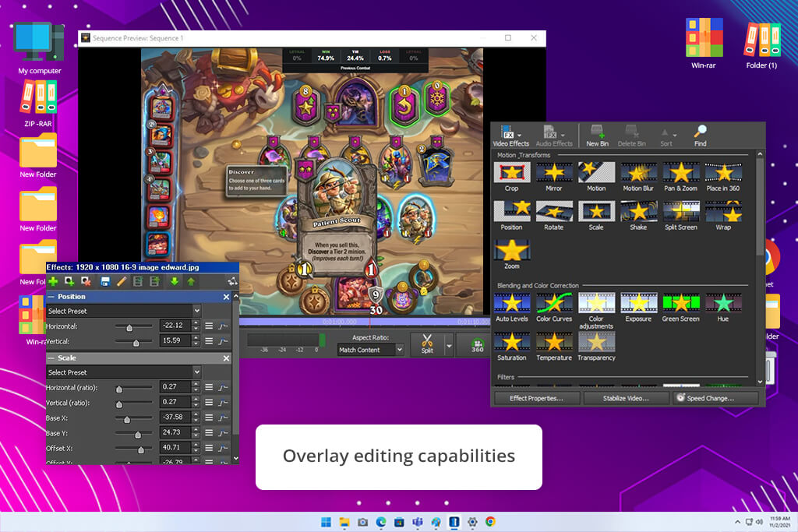Select the Green Screen effect
The width and height of the screenshot is (798, 532).
tap(680, 307)
